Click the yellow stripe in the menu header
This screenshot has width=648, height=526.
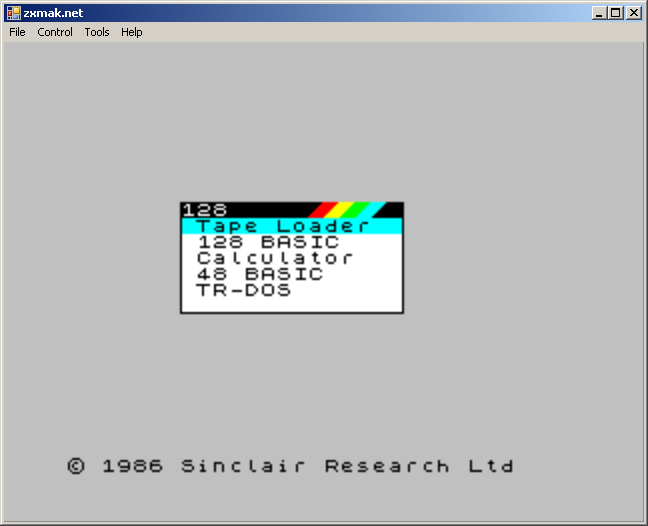coord(340,210)
